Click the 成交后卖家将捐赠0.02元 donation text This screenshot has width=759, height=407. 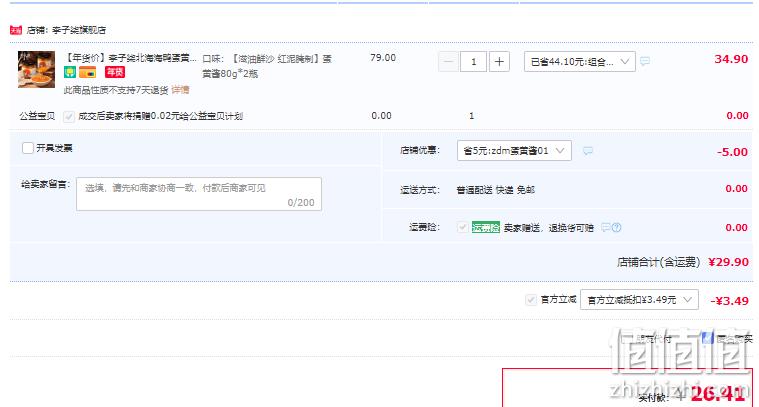click(x=160, y=116)
